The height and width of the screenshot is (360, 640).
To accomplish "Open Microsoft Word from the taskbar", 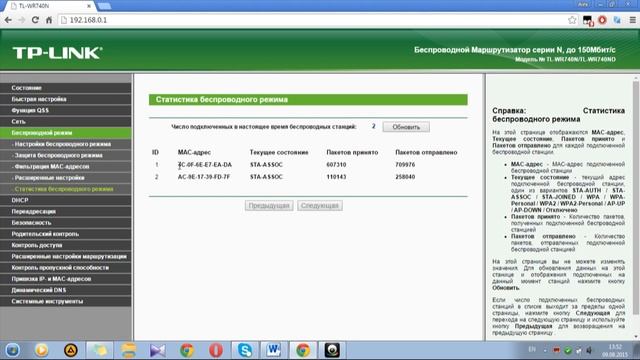I will click(274, 350).
